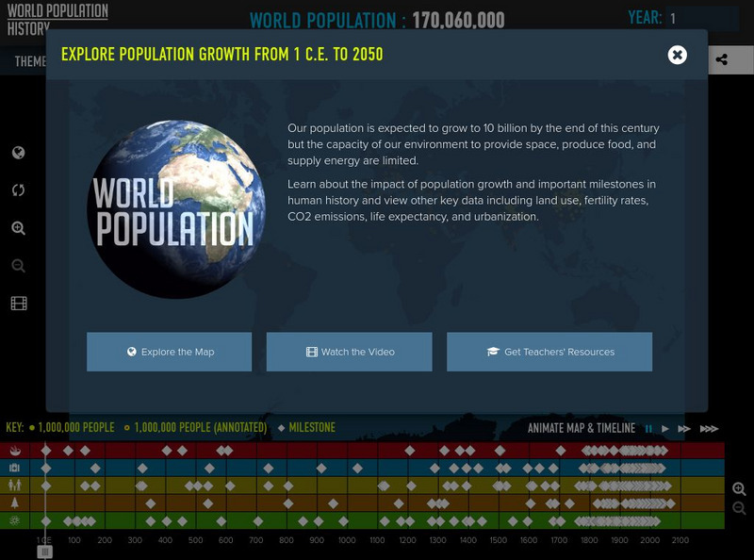Zoom in the timeline

tap(739, 489)
